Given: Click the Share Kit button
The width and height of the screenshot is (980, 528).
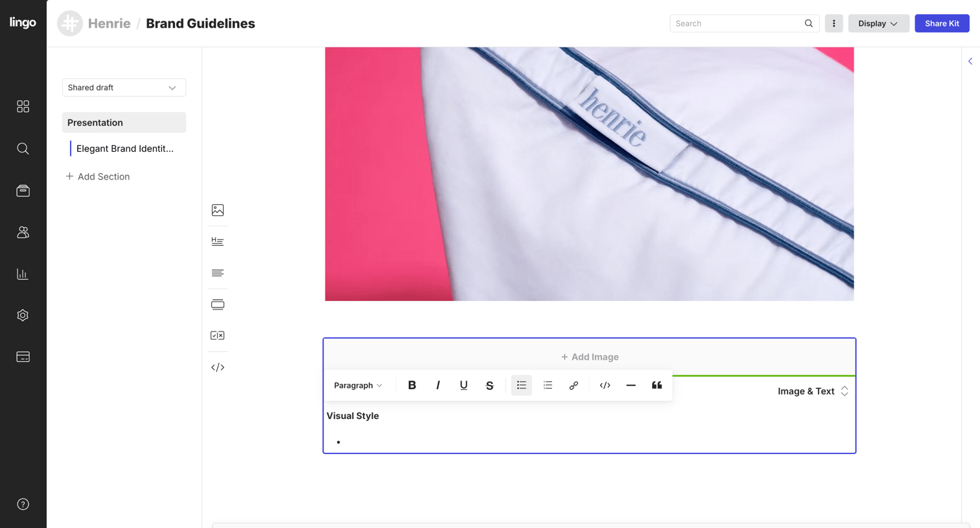Looking at the screenshot, I should tap(942, 23).
